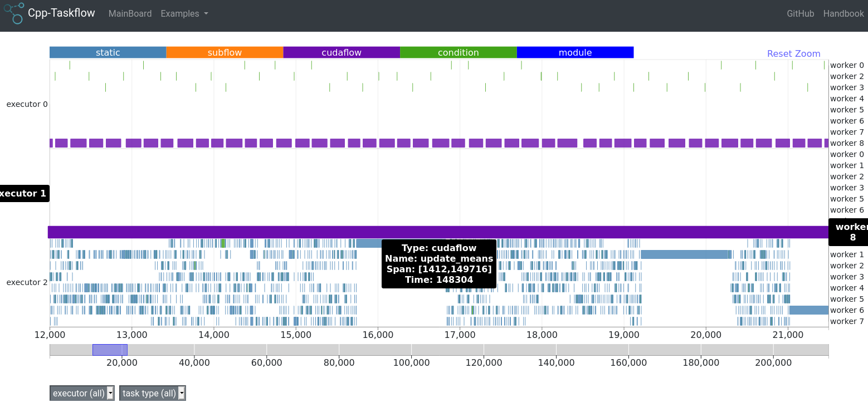Open the Examples dropdown menu
This screenshot has width=868, height=412.
click(x=184, y=13)
